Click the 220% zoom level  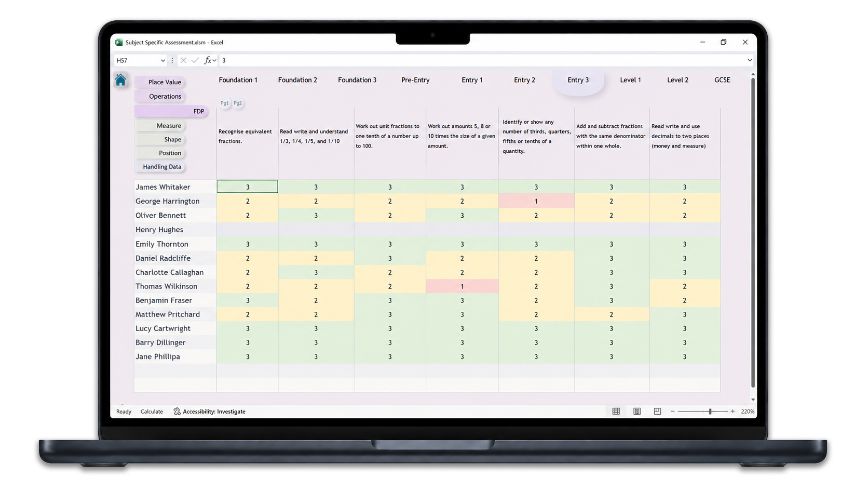[748, 412]
